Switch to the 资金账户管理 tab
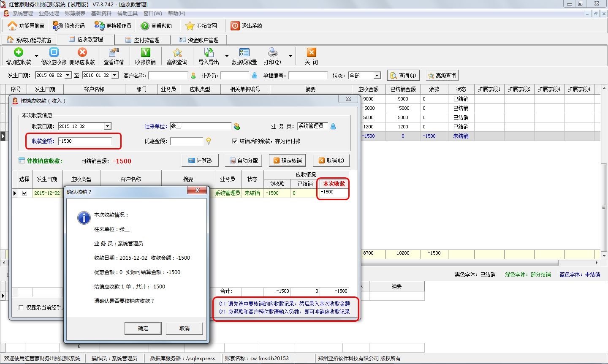 click(199, 40)
